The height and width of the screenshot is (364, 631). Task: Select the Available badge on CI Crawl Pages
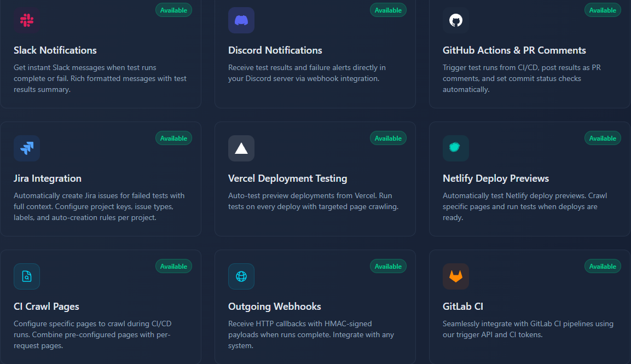tap(173, 267)
